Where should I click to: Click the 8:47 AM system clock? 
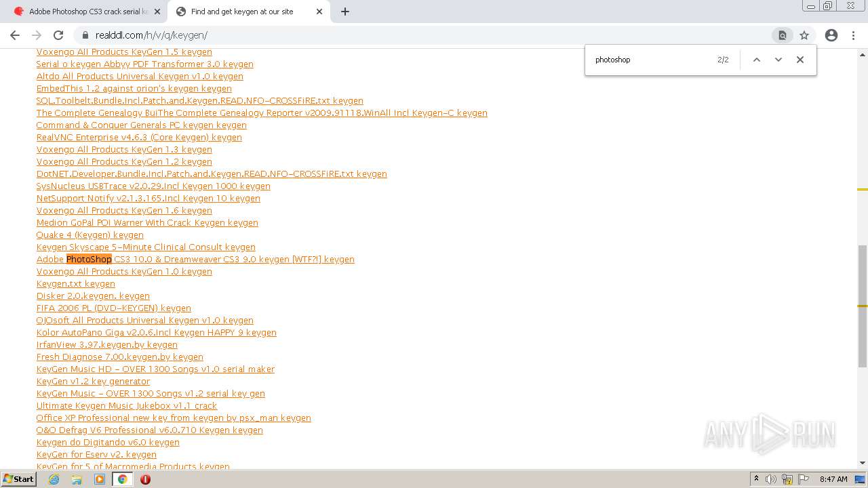833,479
